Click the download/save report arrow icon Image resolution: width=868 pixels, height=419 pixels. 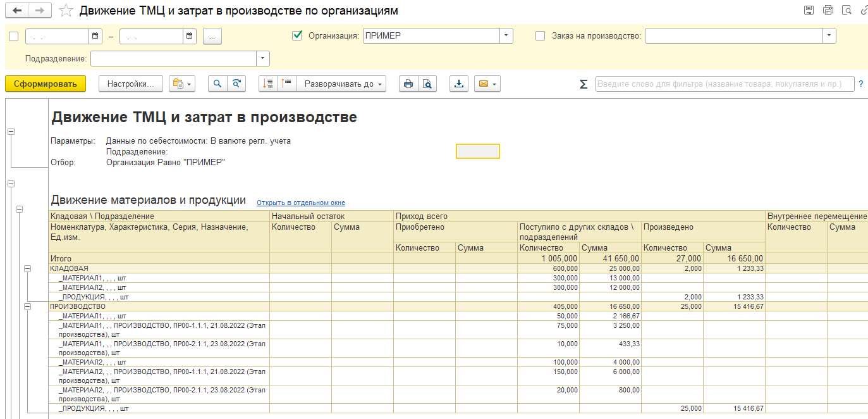pyautogui.click(x=459, y=84)
